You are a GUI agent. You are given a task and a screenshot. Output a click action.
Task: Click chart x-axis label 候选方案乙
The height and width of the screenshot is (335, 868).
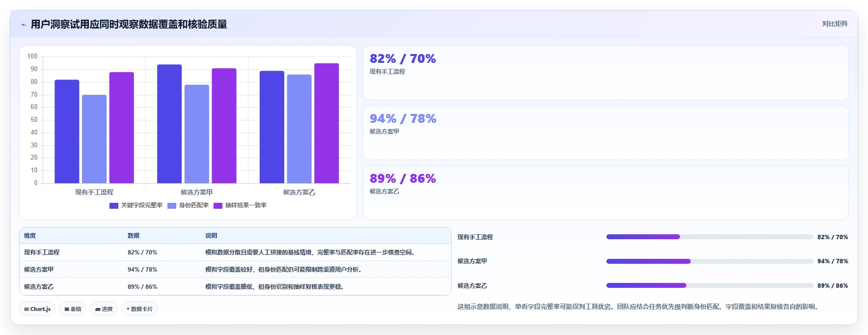[x=299, y=193]
